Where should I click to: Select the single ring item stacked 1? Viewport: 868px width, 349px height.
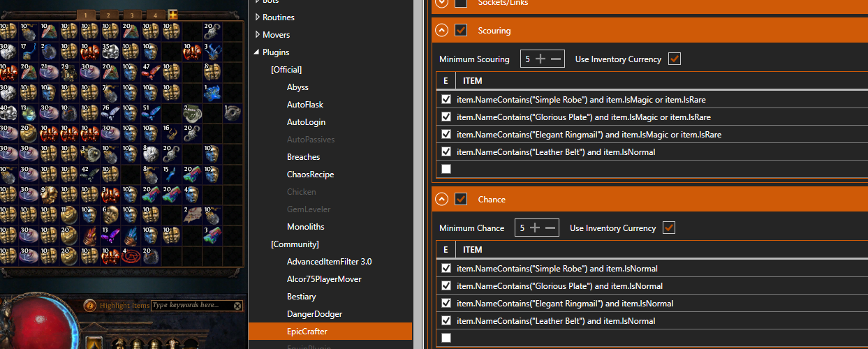pyautogui.click(x=234, y=112)
